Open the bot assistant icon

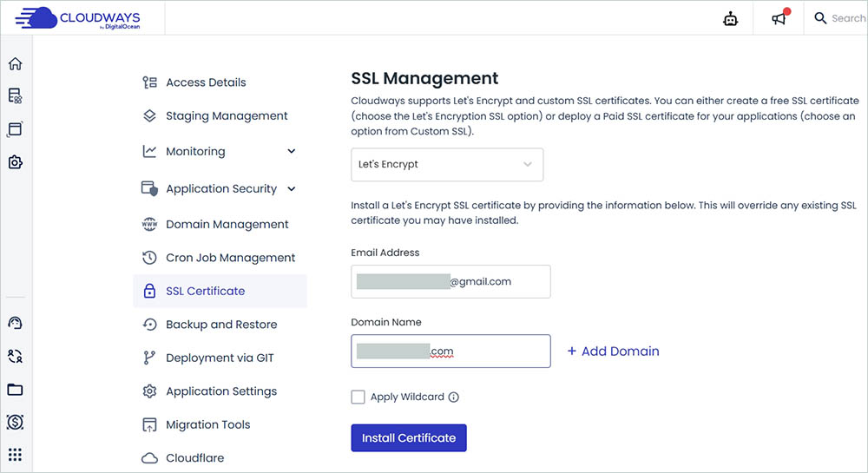(731, 19)
